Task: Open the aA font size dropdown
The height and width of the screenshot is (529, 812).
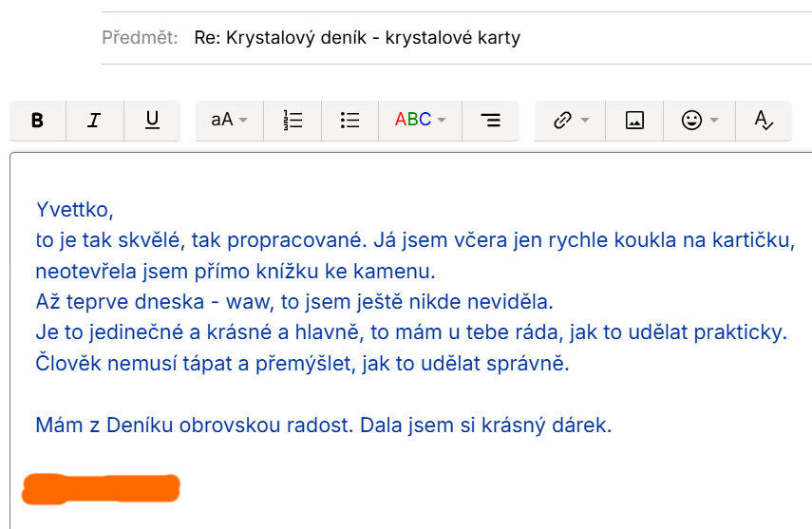Action: tap(228, 121)
